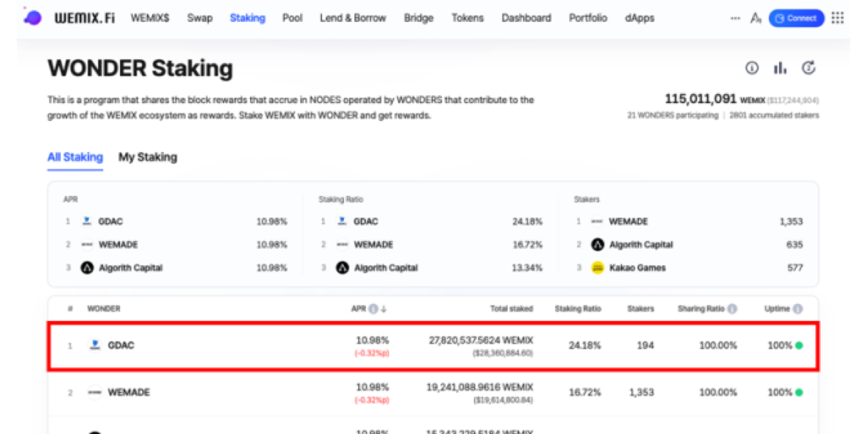Open the Swap menu item

point(200,18)
